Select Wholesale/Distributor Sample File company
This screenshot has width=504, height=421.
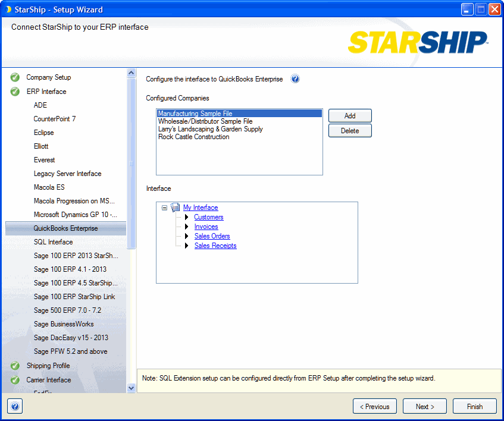coord(239,121)
